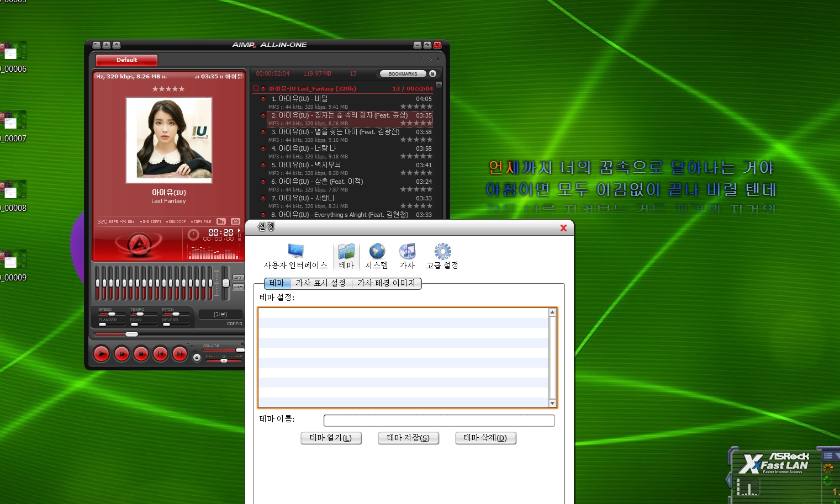Skip to the next track button
840x504 pixels.
coord(179,354)
